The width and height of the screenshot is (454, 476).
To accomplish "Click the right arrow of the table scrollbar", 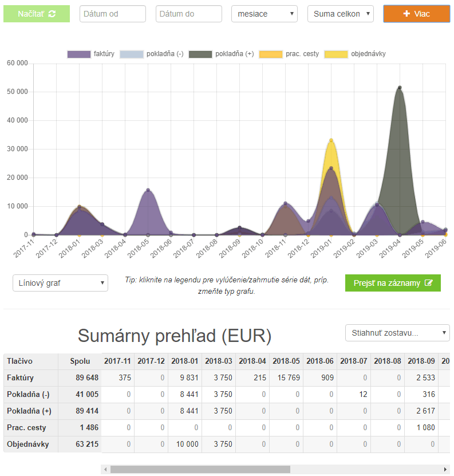I will pos(445,469).
